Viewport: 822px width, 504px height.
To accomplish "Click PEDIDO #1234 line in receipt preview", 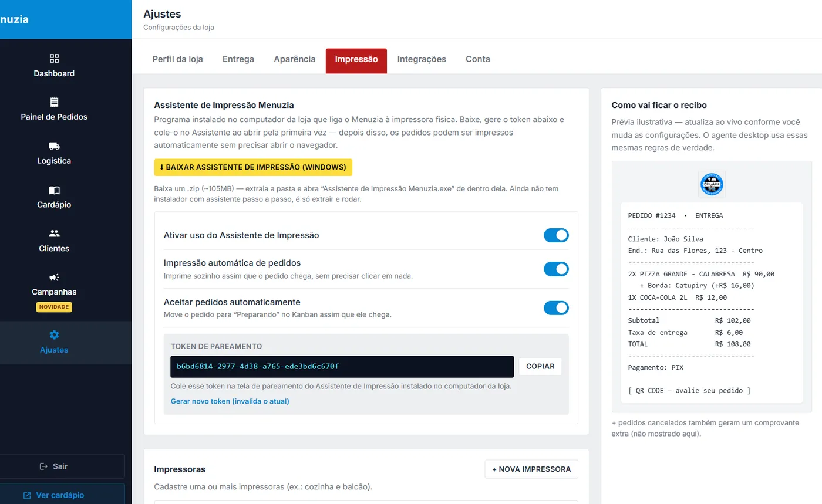I will [x=675, y=215].
